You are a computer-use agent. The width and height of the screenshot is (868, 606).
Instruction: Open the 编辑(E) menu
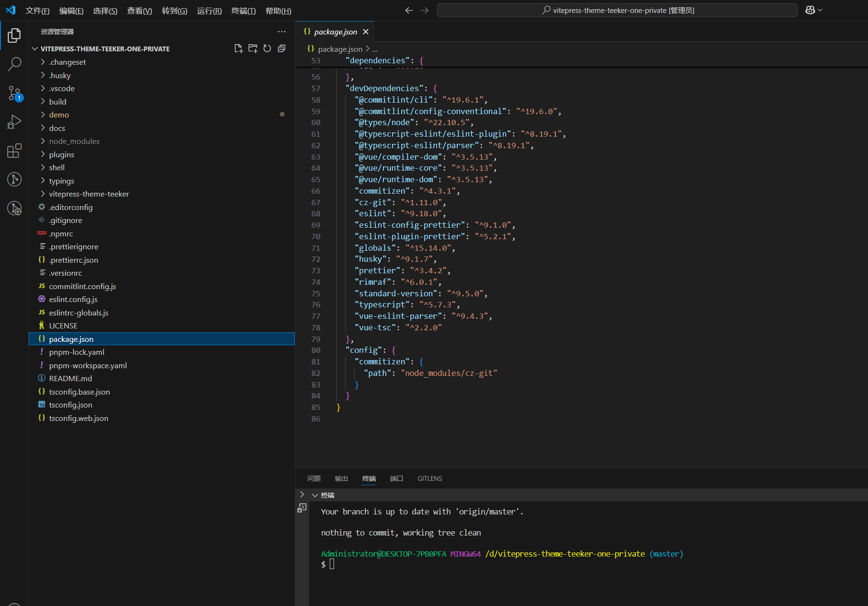point(71,11)
